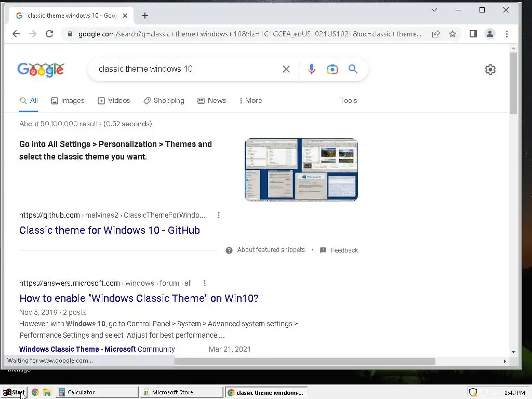This screenshot has height=399, width=532.
Task: Submit search with magnifier icon
Action: pos(353,69)
